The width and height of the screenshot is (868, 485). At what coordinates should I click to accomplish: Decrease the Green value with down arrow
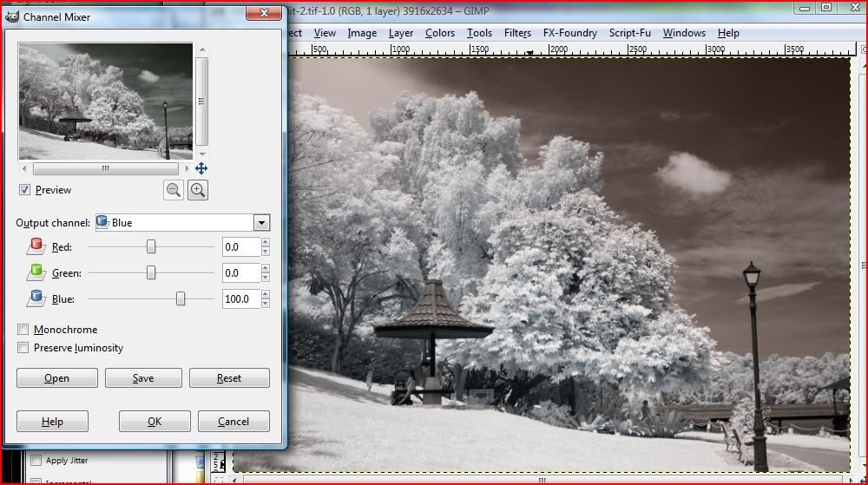[x=265, y=278]
